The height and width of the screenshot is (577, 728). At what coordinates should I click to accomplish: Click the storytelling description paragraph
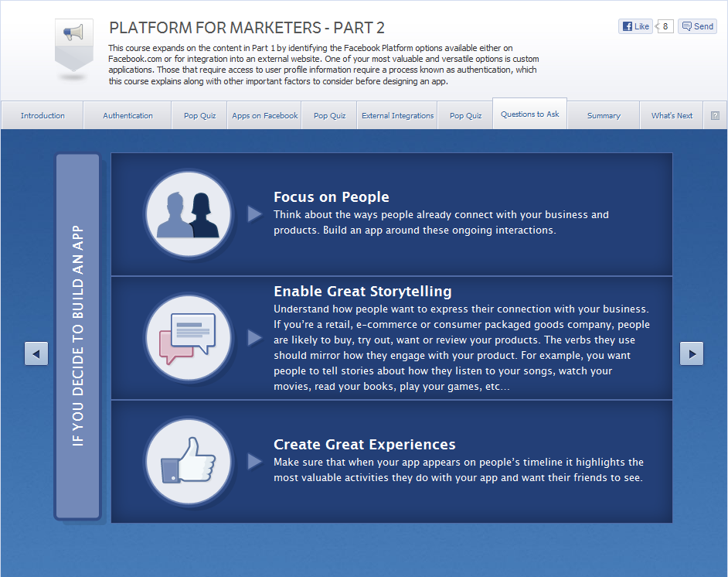(x=461, y=347)
